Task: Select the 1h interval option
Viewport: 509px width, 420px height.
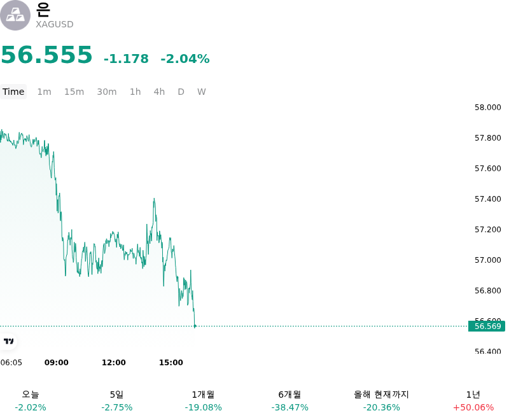Action: 136,92
